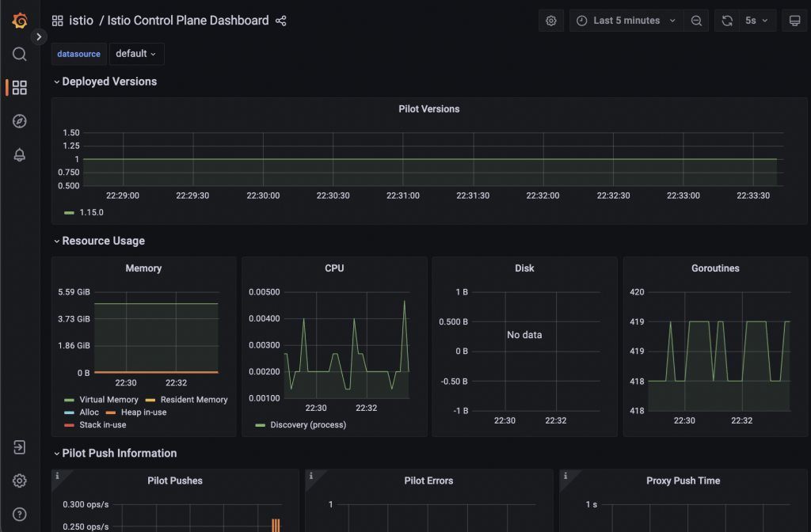Toggle Alloc series in Memory legend
This screenshot has width=811, height=532.
point(89,412)
